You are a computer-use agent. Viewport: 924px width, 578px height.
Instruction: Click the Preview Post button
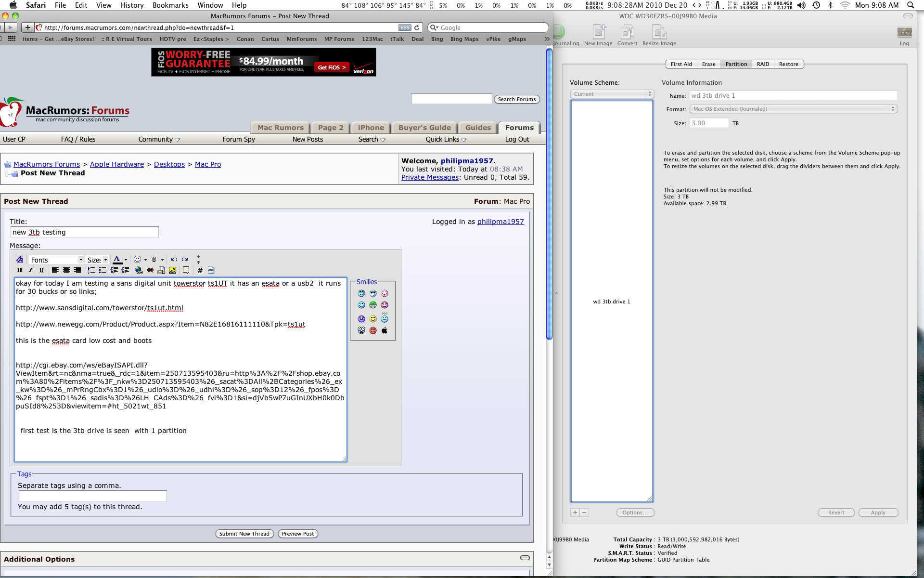click(x=298, y=534)
